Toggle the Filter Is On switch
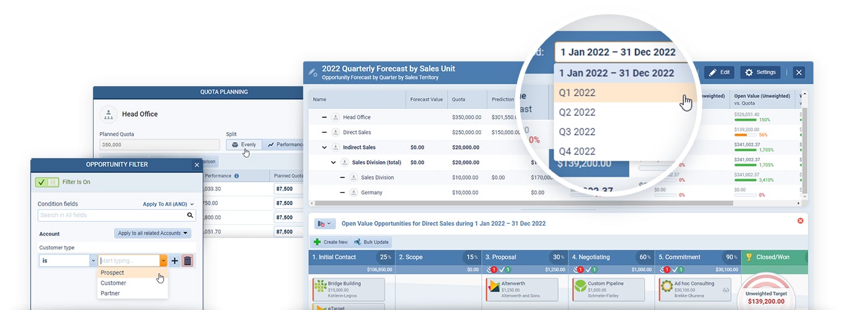This screenshot has width=868, height=310. coord(47,182)
